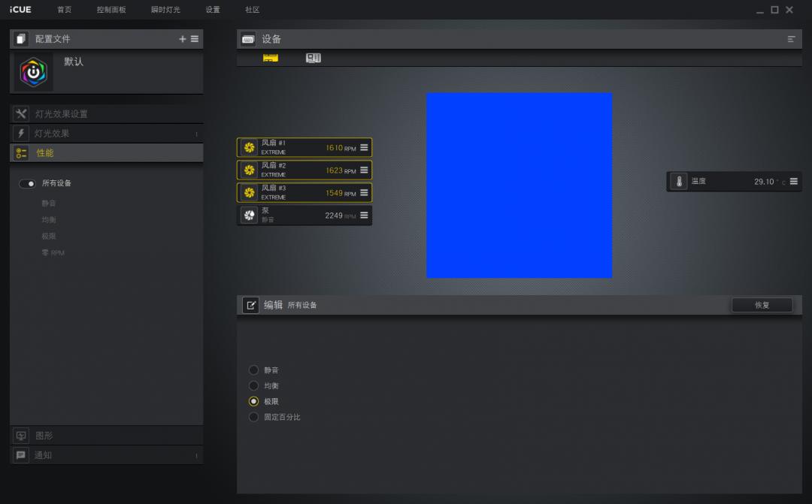The image size is (812, 504).
Task: Toggle the 所有设备 switch
Action: click(x=27, y=184)
